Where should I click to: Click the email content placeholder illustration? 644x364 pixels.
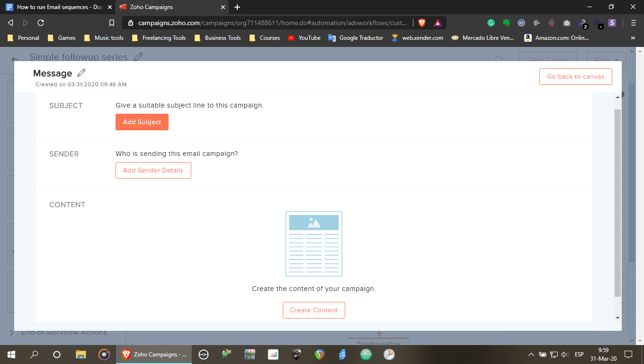pos(313,244)
